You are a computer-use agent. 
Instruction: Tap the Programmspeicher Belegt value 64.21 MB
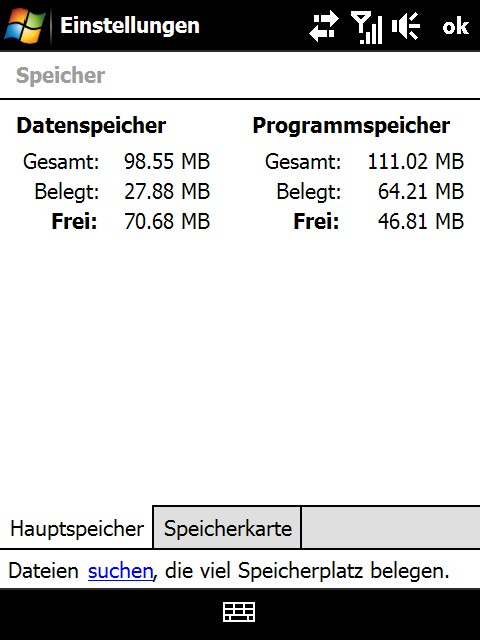click(421, 191)
